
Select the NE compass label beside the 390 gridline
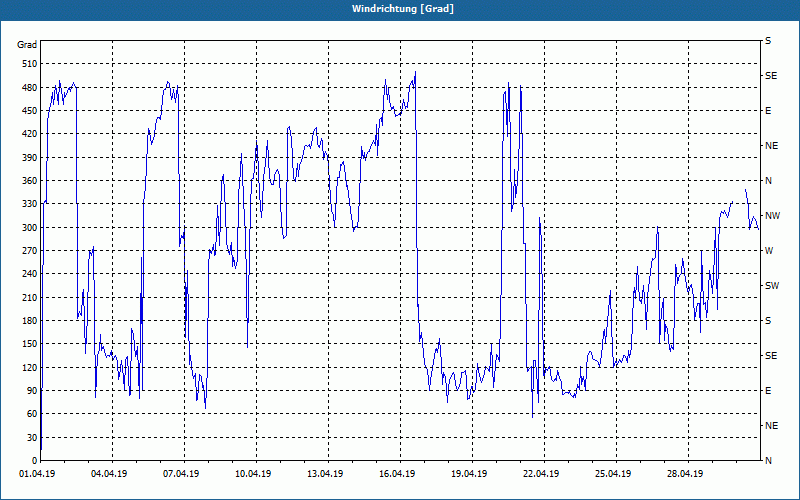pos(772,146)
